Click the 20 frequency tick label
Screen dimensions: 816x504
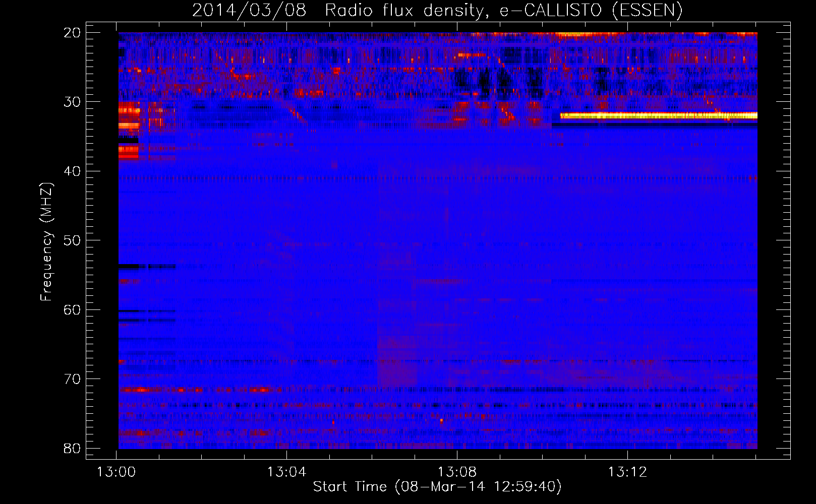coord(72,33)
